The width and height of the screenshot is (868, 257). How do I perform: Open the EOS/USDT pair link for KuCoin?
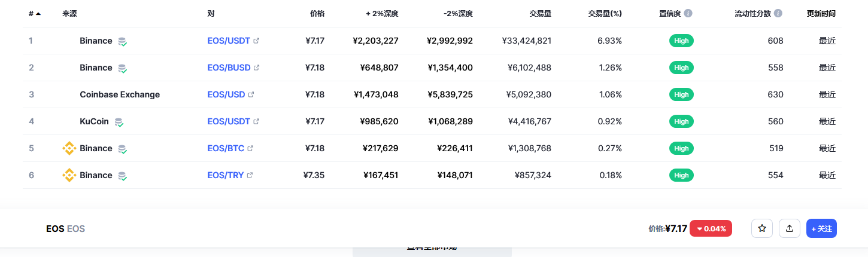coord(229,121)
